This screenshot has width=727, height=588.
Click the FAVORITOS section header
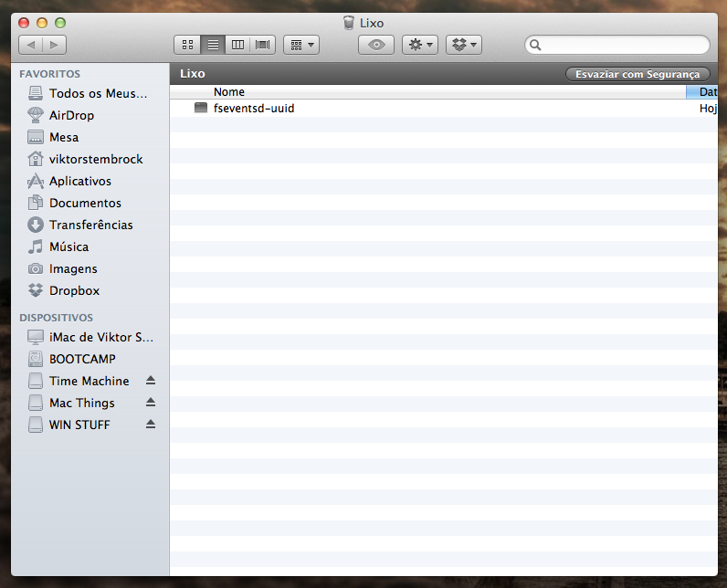[x=49, y=74]
